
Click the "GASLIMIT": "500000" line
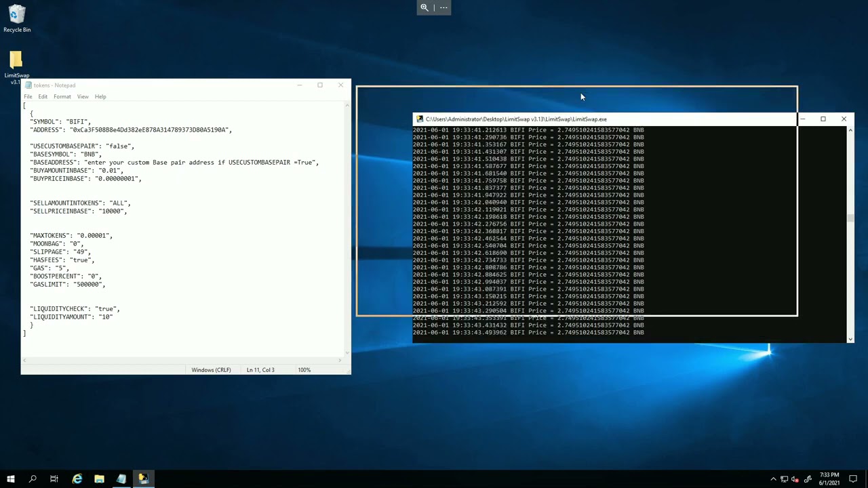[x=68, y=285]
